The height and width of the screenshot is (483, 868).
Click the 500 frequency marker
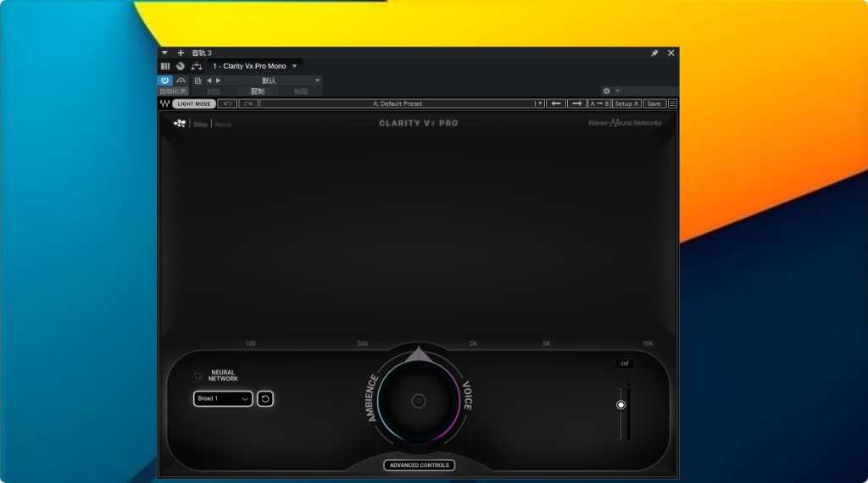362,343
